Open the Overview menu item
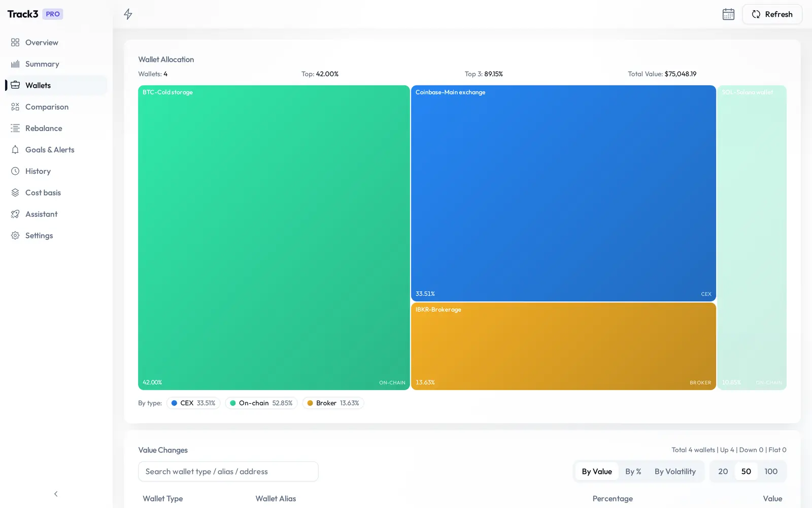Viewport: 812px width, 508px height. [56, 43]
